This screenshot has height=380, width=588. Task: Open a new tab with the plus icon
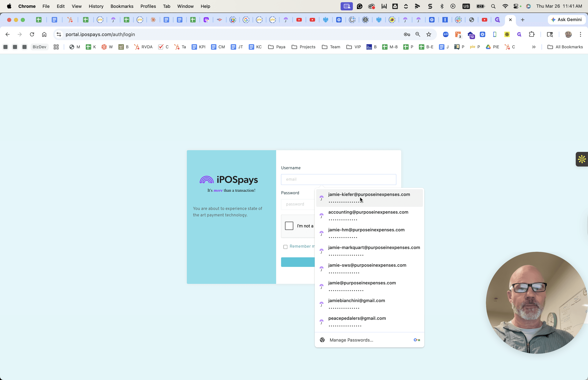(x=523, y=20)
